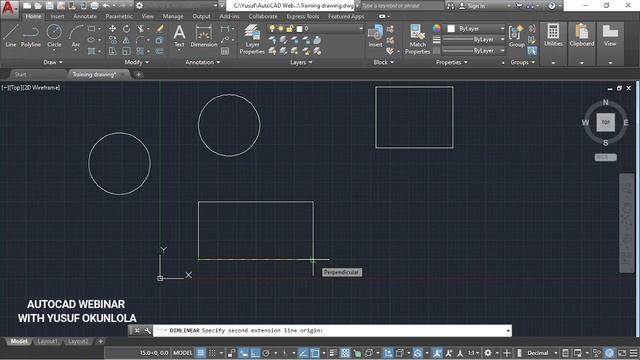The height and width of the screenshot is (360, 640).
Task: Switch to the Layout1 tab
Action: click(x=47, y=341)
